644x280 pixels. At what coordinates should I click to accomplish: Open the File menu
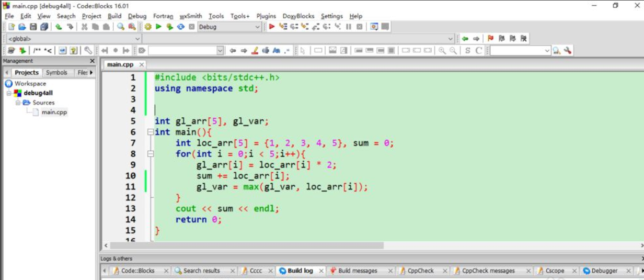click(x=9, y=16)
